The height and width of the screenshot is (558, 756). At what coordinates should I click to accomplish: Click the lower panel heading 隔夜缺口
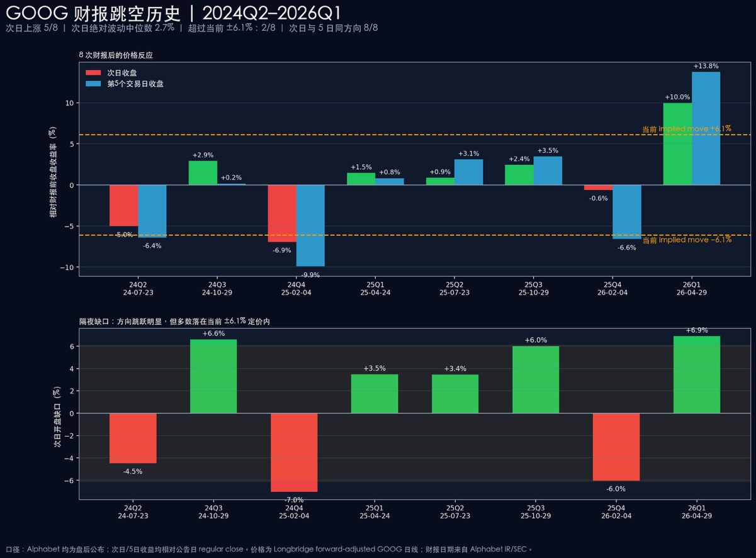coord(93,321)
